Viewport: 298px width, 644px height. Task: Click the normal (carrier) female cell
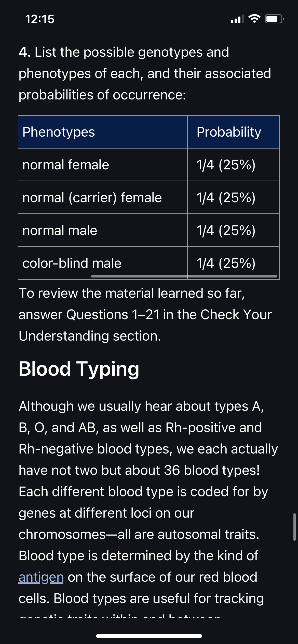(x=103, y=197)
